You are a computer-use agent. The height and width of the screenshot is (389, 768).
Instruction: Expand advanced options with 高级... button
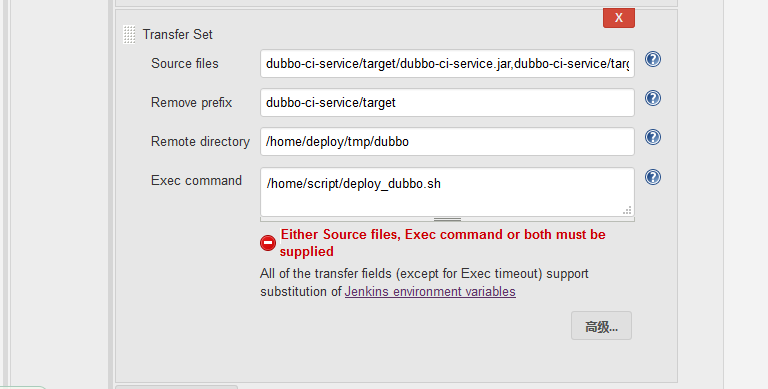601,326
